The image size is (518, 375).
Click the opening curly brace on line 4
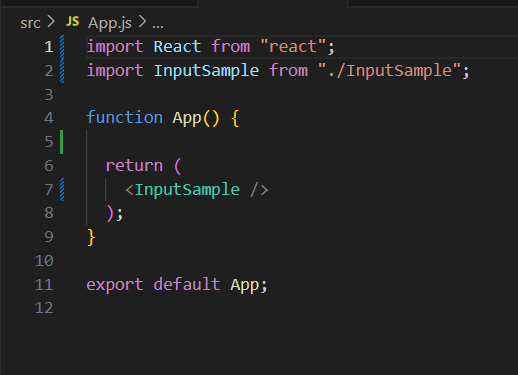pyautogui.click(x=235, y=118)
